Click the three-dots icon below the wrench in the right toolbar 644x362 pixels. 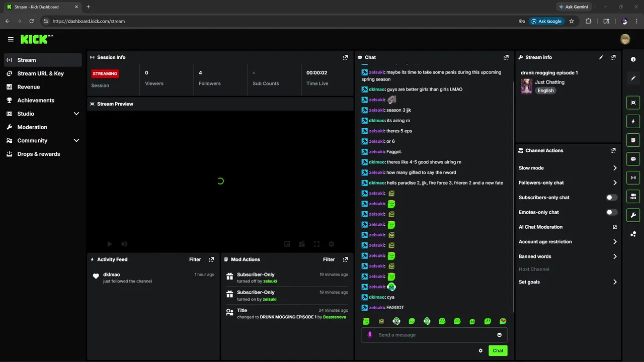coord(633,234)
